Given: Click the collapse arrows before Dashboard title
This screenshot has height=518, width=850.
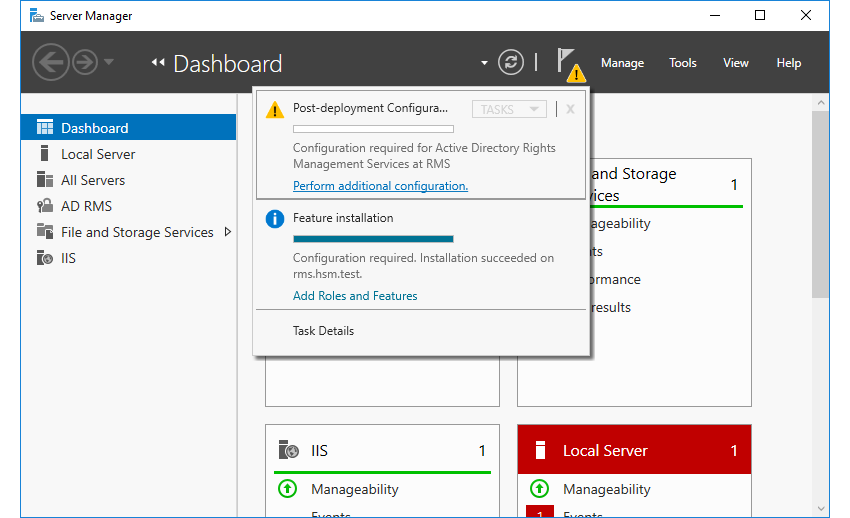Looking at the screenshot, I should tap(158, 62).
